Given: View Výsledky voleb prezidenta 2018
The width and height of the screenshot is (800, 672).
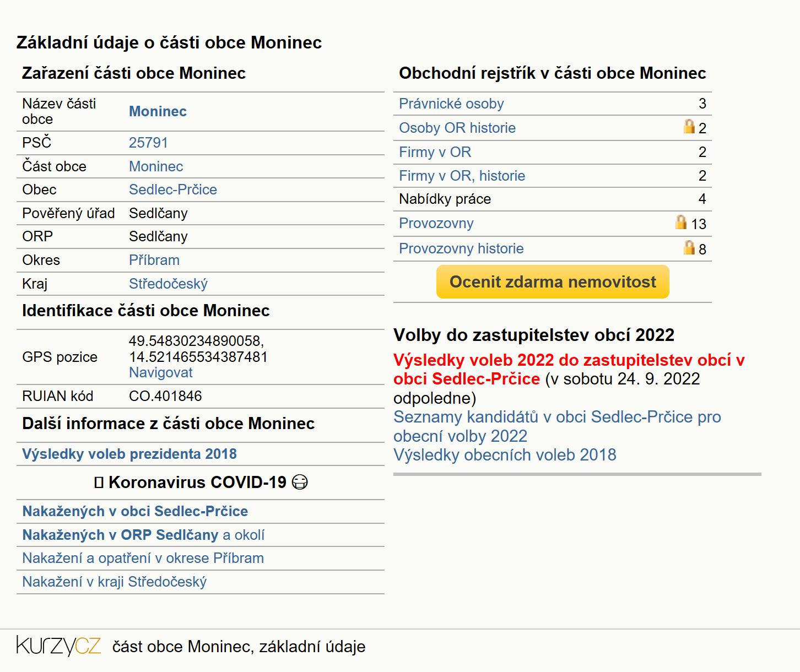Looking at the screenshot, I should point(129,454).
